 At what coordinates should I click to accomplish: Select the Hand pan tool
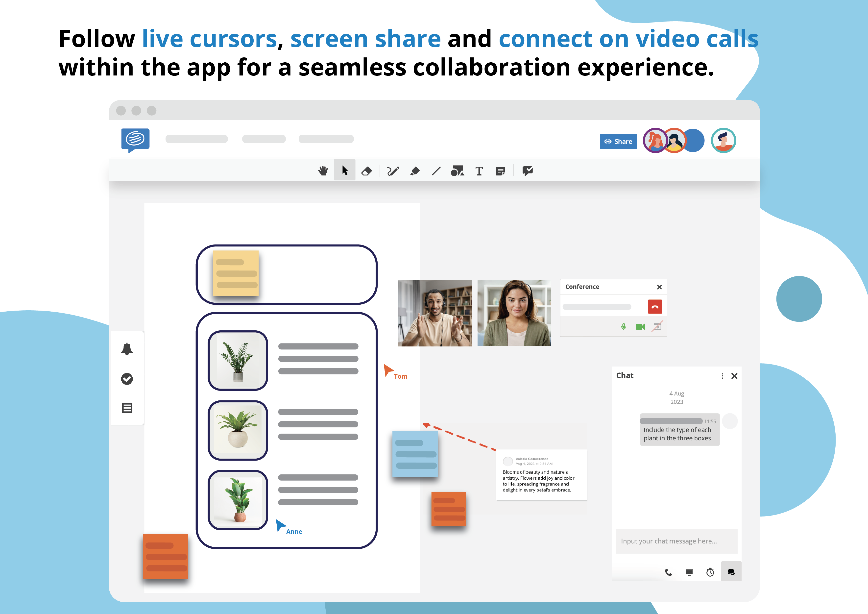[323, 171]
